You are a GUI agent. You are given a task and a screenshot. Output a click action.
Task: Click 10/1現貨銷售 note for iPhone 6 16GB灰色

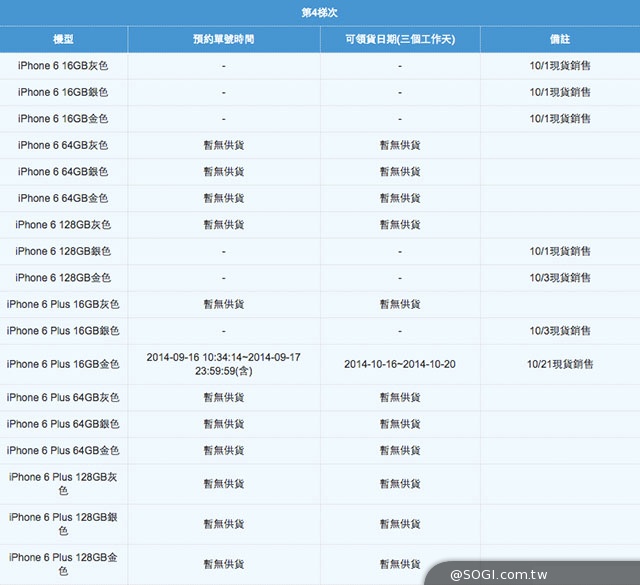click(560, 66)
